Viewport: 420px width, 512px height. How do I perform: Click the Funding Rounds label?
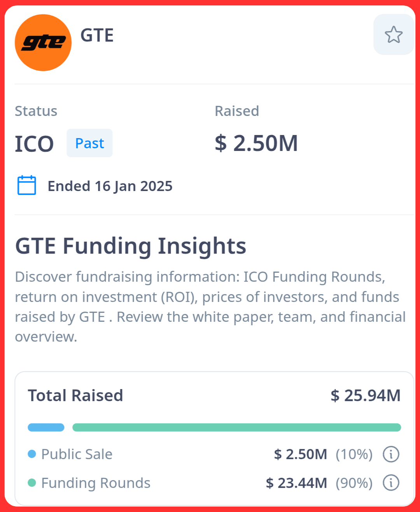click(x=96, y=483)
